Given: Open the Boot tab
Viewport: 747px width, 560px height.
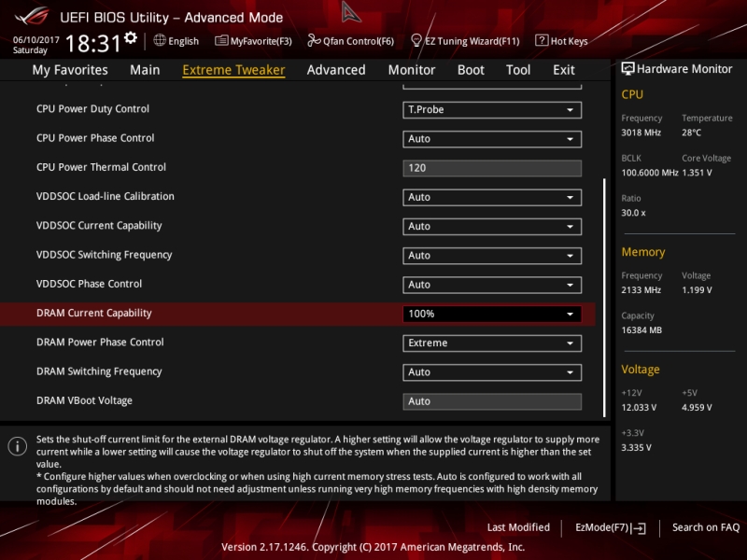Looking at the screenshot, I should (471, 70).
